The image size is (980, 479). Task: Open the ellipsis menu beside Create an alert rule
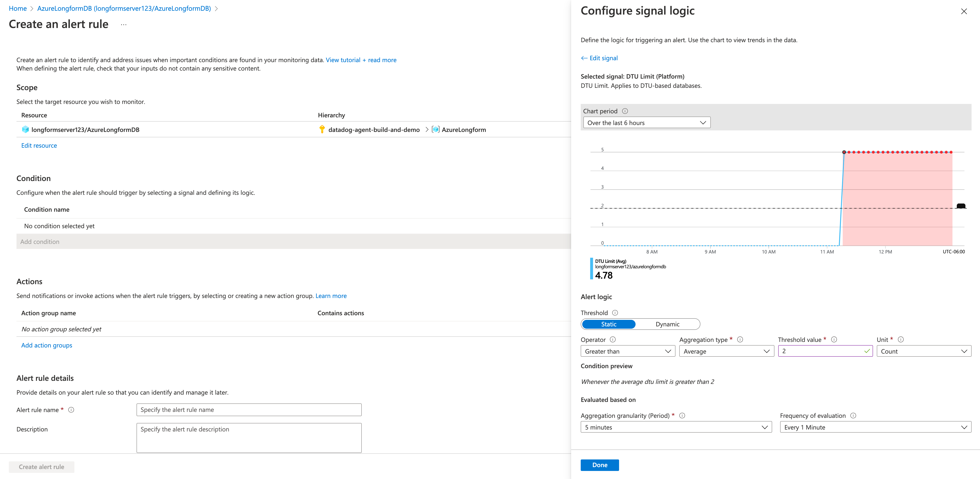pos(123,24)
